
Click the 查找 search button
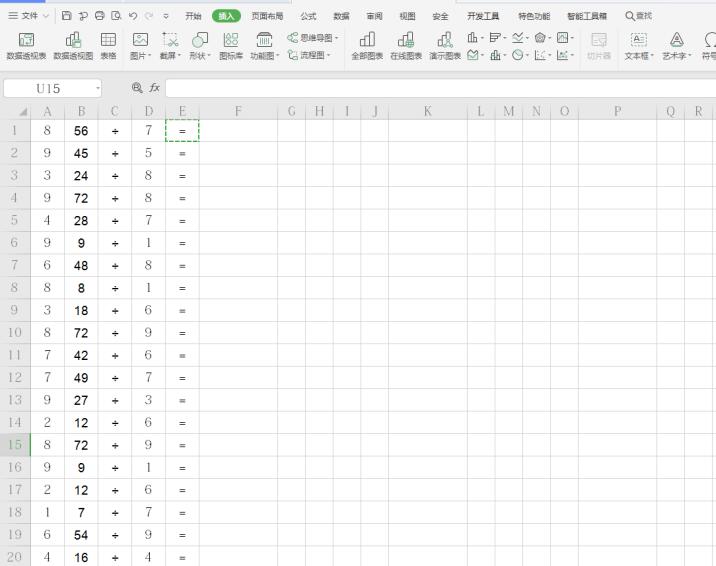click(638, 16)
